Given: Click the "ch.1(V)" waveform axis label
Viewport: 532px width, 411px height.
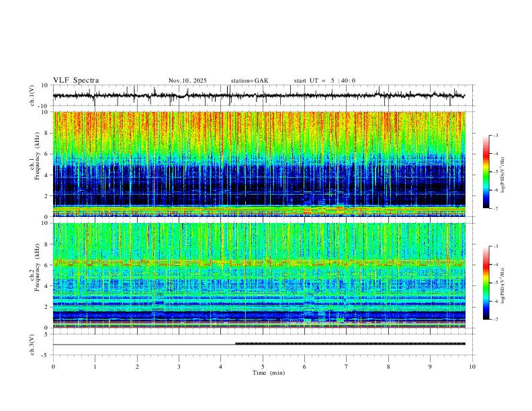Looking at the screenshot, I should pyautogui.click(x=32, y=95).
